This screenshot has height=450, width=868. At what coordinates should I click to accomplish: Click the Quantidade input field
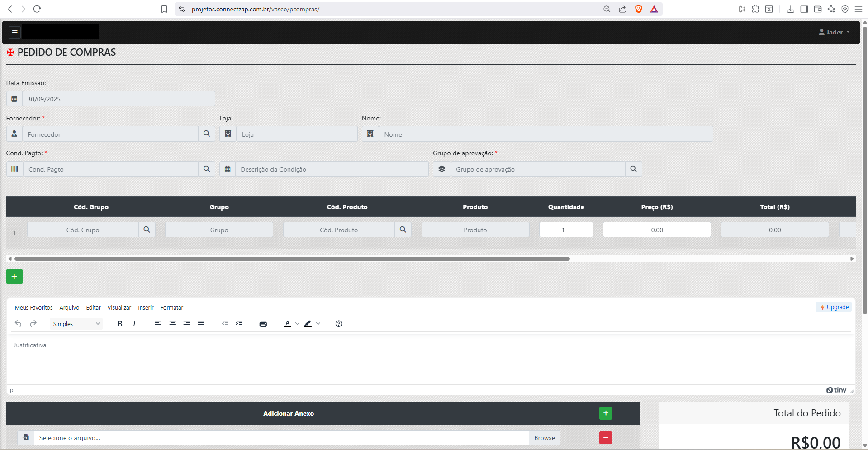(x=566, y=230)
